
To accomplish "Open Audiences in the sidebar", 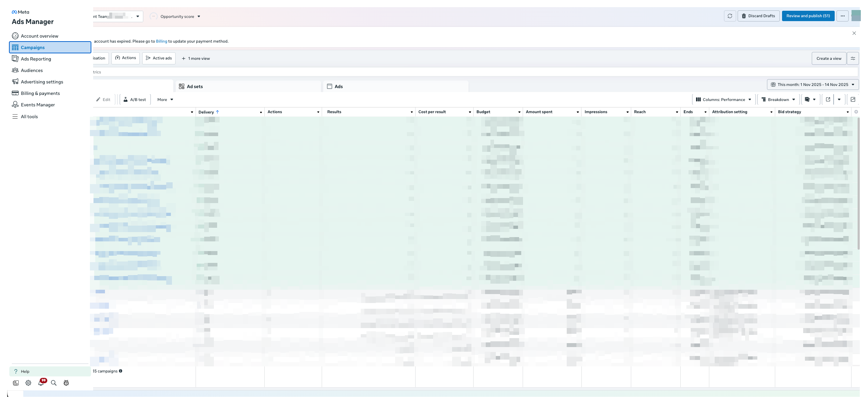I will 32,71.
